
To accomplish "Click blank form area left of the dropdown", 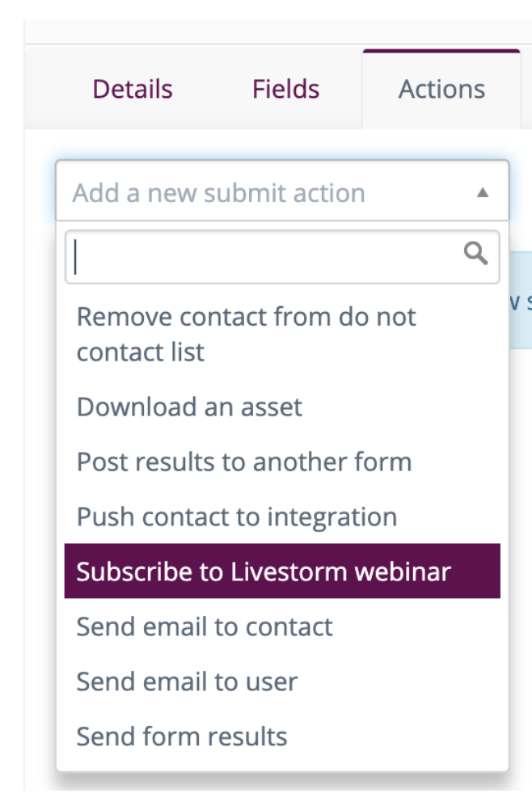I will click(x=40, y=458).
